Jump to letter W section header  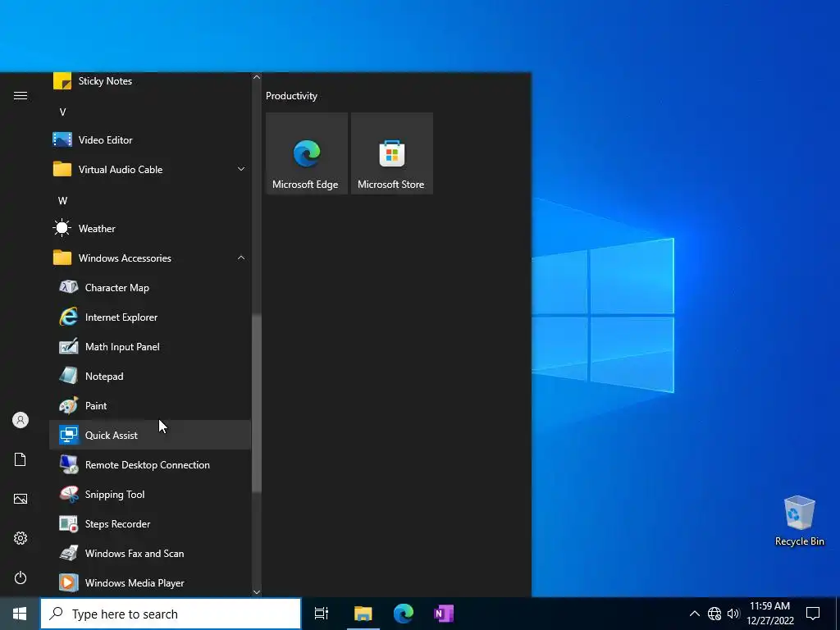(62, 200)
